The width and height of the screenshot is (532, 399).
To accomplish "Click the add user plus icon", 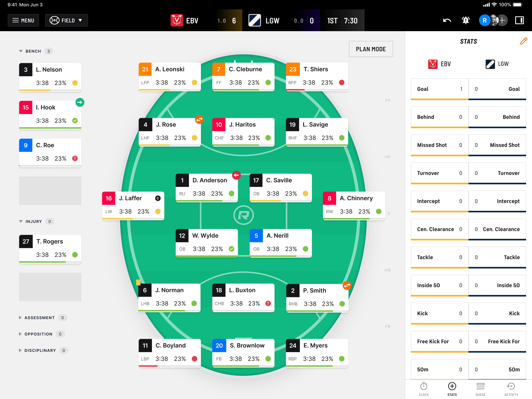I will coord(502,20).
